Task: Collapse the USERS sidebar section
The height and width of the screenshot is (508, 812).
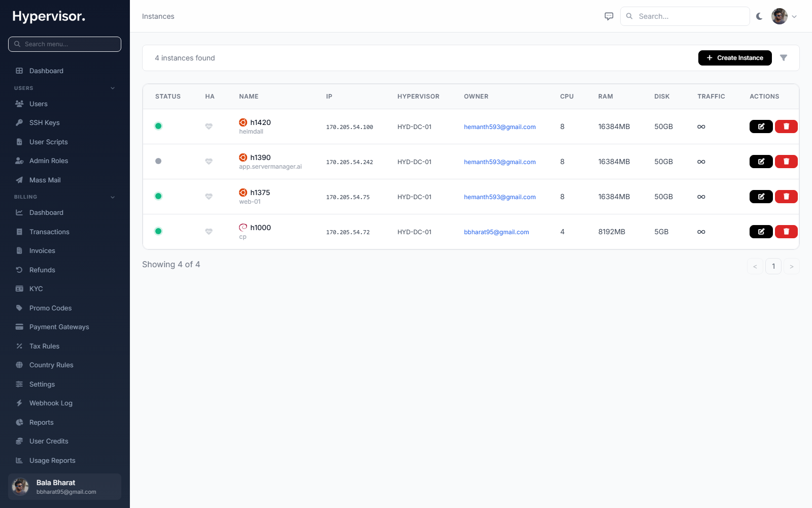Action: tap(113, 88)
